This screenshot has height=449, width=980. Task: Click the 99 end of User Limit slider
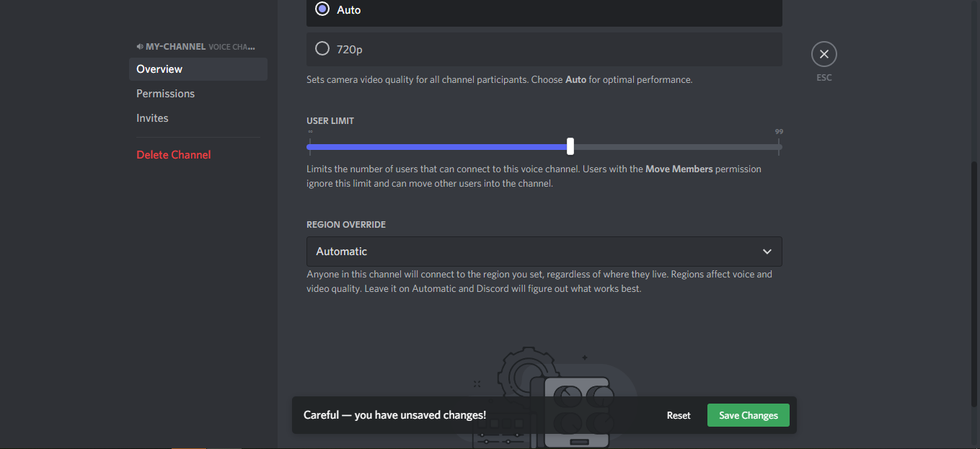(779, 147)
